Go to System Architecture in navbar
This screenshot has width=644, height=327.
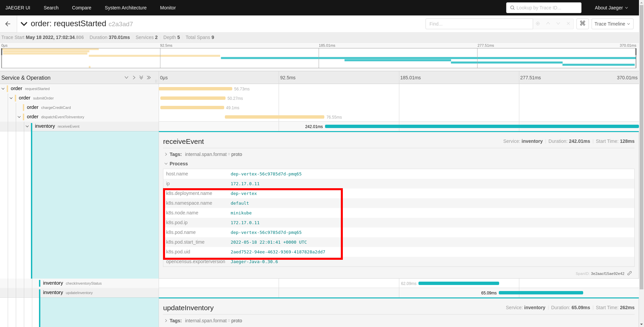pyautogui.click(x=125, y=8)
